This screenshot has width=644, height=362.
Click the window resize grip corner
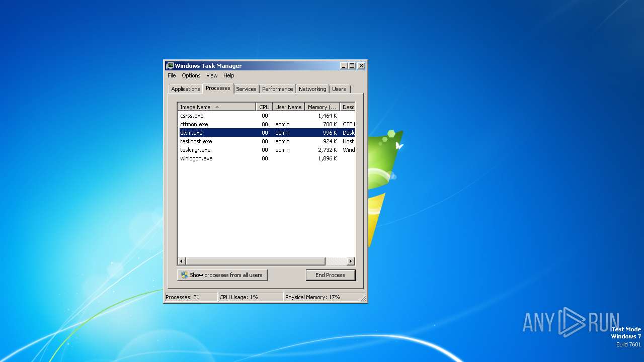(x=363, y=298)
